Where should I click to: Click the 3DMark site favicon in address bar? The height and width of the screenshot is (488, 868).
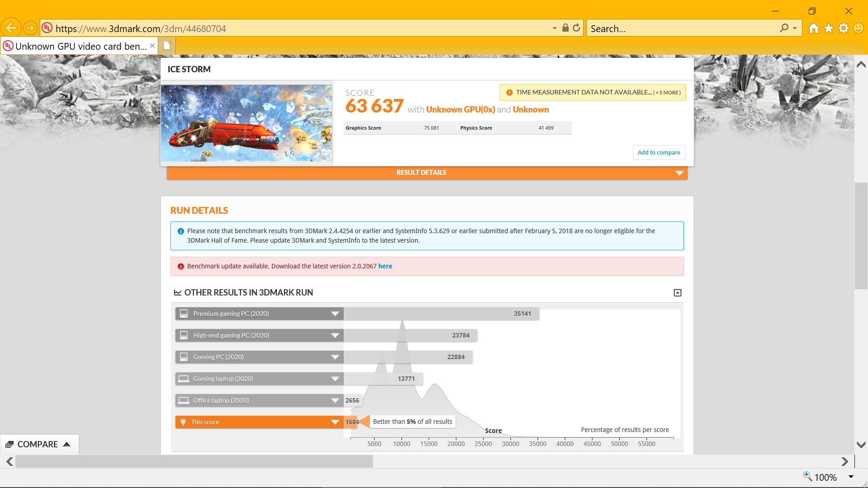(x=47, y=28)
